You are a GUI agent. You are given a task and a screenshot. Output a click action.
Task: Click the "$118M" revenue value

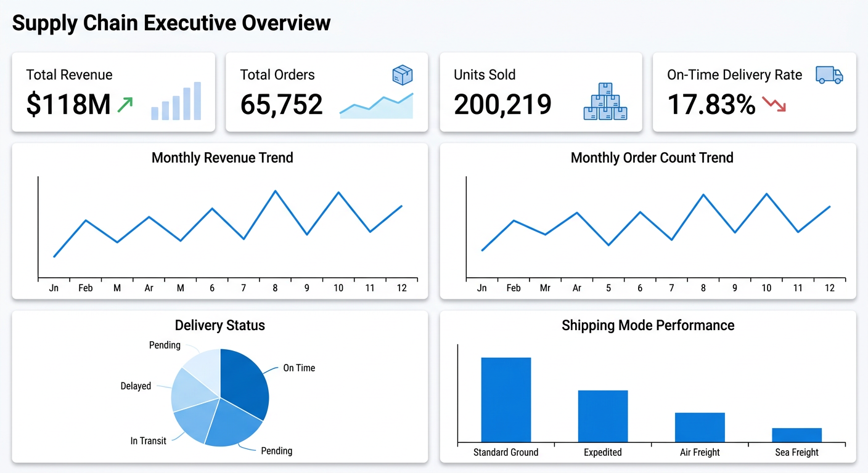68,105
